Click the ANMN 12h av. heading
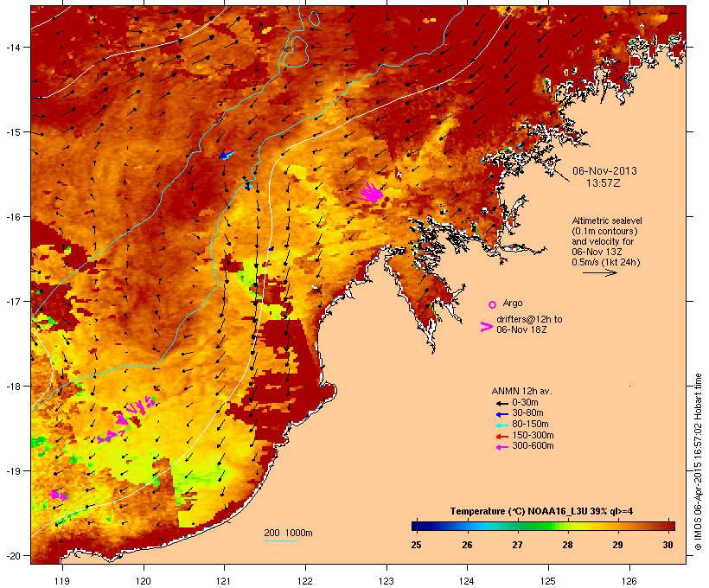The image size is (709, 588). coord(521,391)
